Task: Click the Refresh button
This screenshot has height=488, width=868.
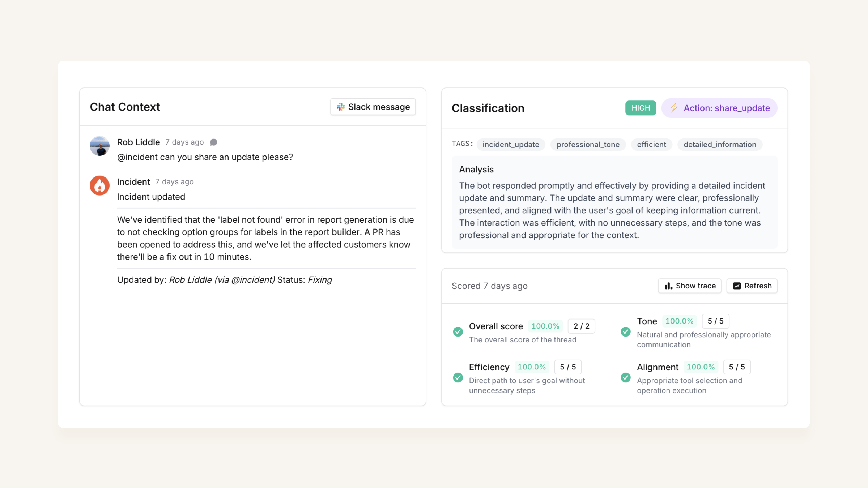Action: pyautogui.click(x=752, y=286)
